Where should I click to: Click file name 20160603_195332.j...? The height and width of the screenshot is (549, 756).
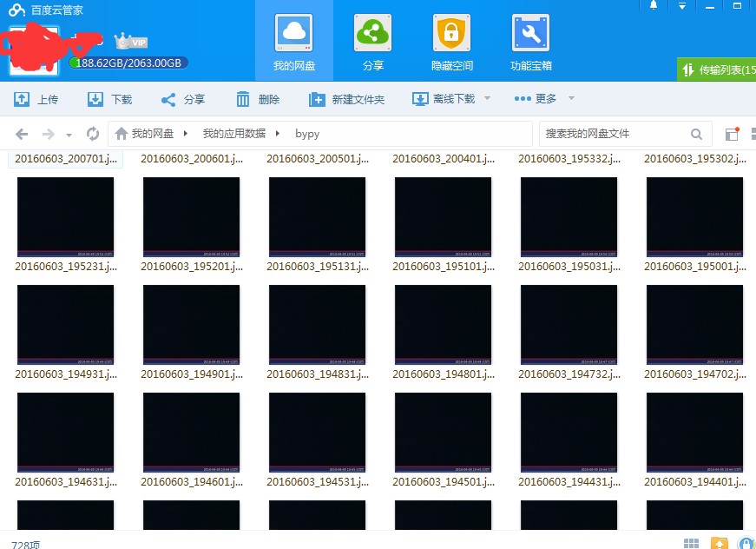569,159
